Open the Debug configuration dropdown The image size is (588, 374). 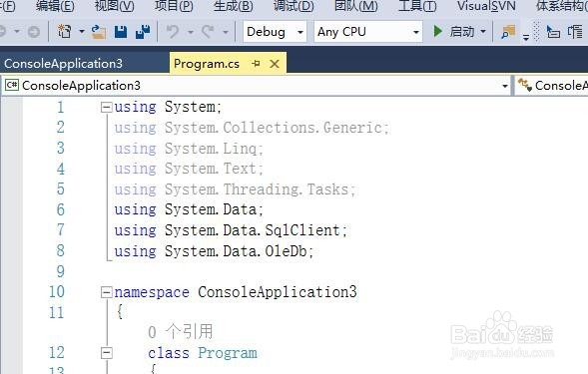pos(275,32)
